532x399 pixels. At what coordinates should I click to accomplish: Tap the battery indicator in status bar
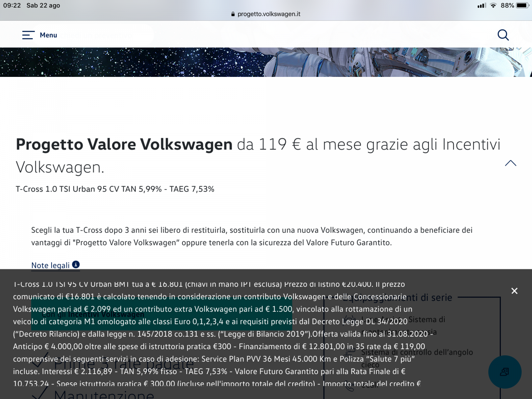522,5
